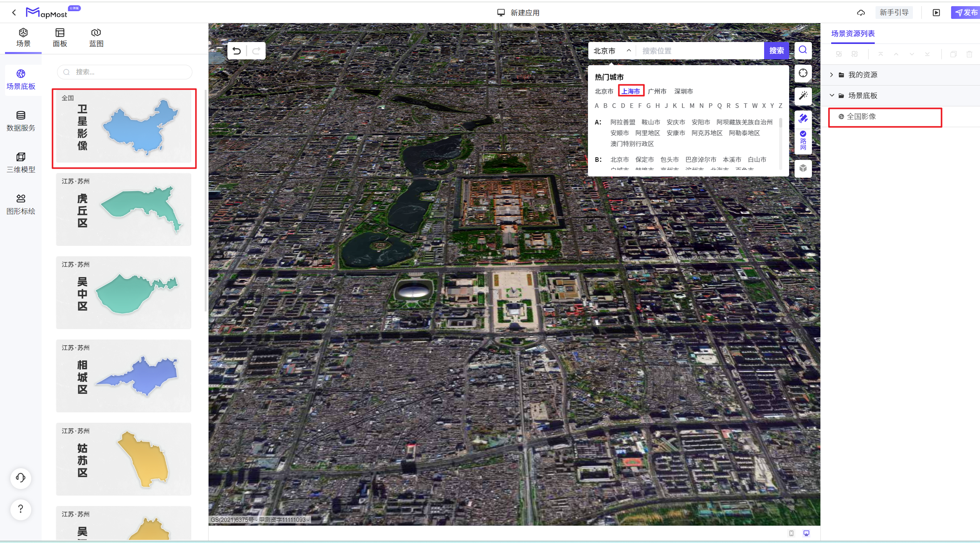Image resolution: width=980 pixels, height=543 pixels.
Task: Open 三维模型 sidebar section
Action: click(21, 163)
